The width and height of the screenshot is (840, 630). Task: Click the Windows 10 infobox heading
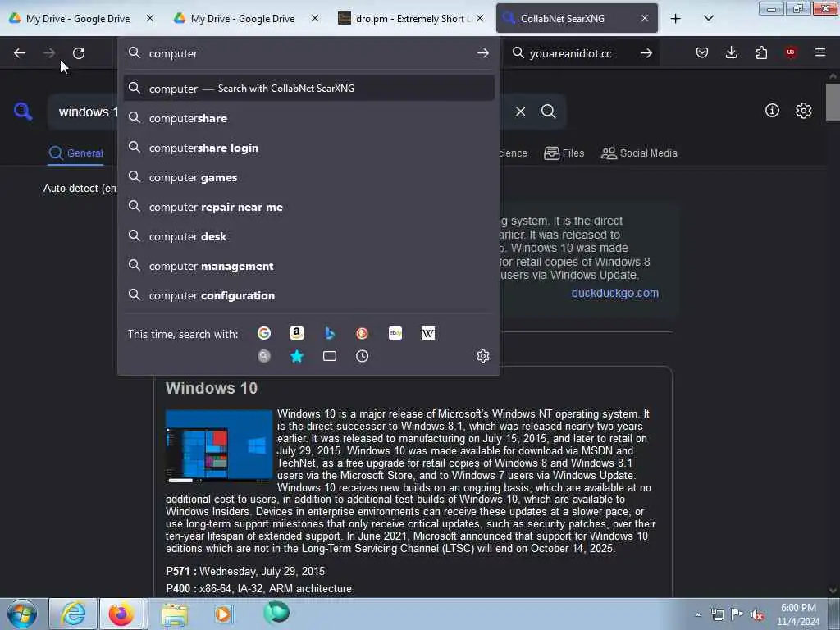212,388
